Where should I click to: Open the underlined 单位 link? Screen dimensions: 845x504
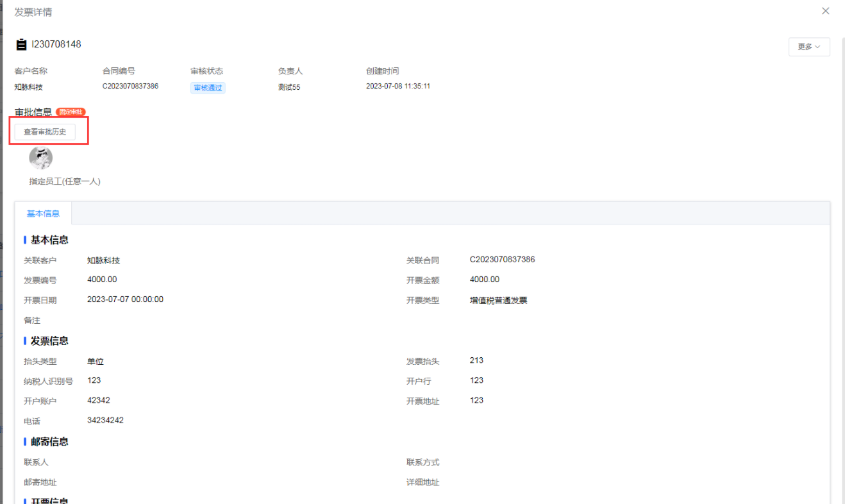coord(96,361)
